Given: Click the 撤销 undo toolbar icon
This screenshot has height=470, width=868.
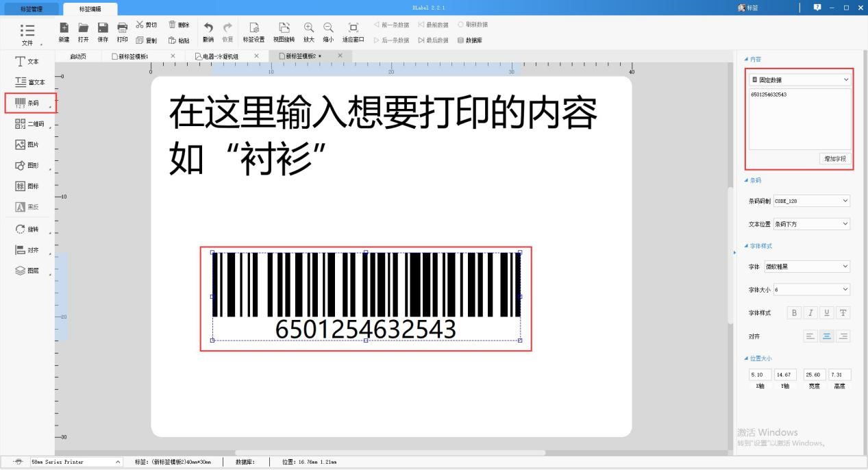Looking at the screenshot, I should 208,31.
